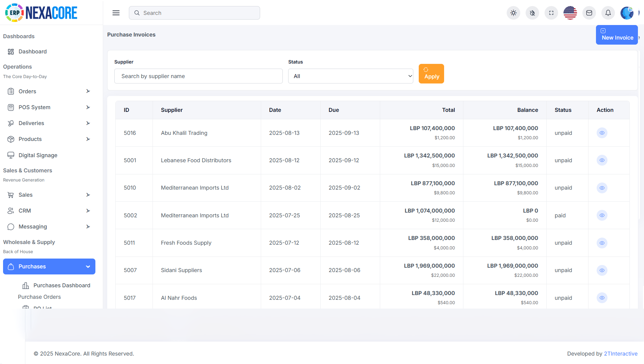View invoice 5016 details with eye icon

coord(602,133)
